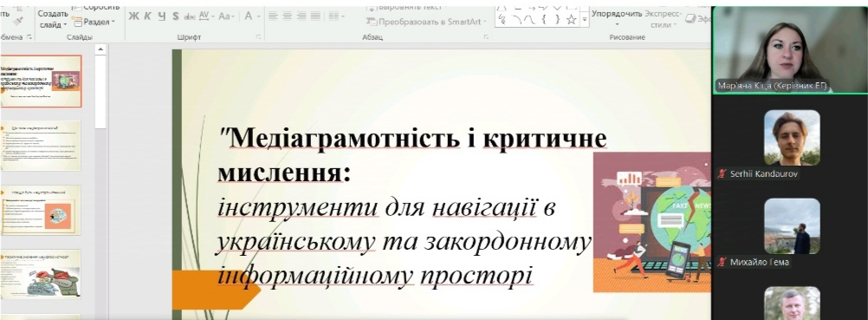Click Format Painter brush icon
The height and width of the screenshot is (320, 868).
pos(17,22)
